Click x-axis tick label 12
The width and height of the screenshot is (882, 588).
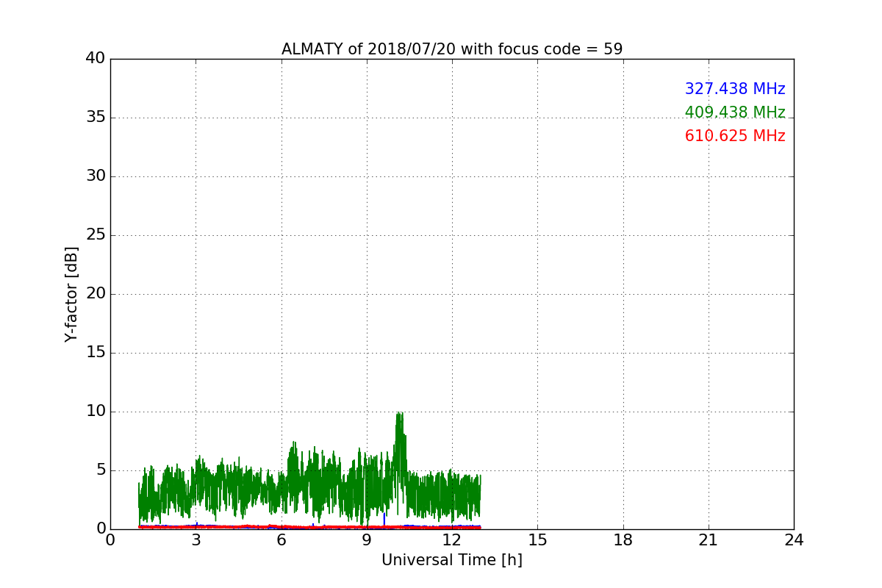point(452,540)
